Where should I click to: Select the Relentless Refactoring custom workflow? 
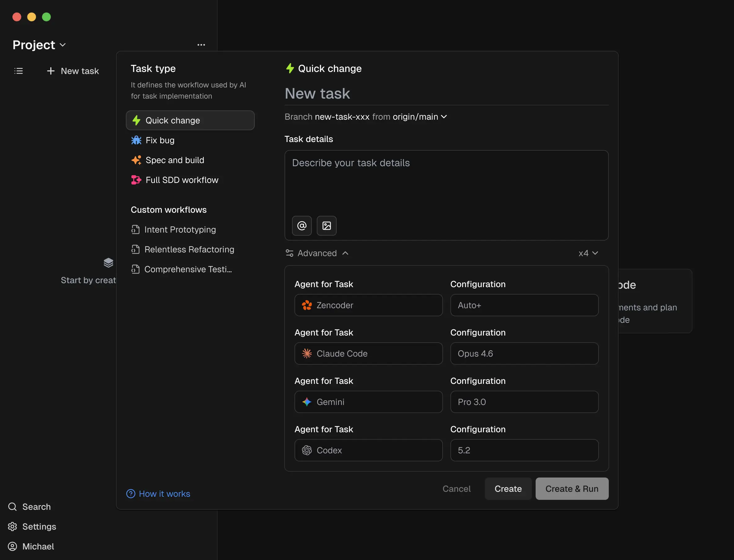pos(189,249)
